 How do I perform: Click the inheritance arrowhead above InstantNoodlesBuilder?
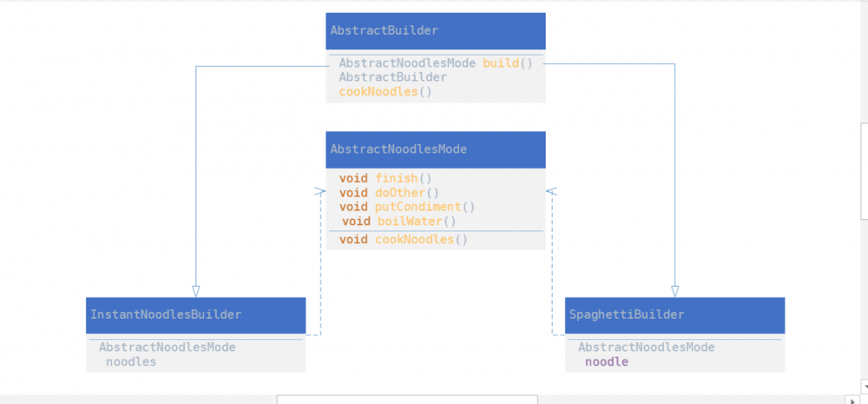click(x=196, y=291)
